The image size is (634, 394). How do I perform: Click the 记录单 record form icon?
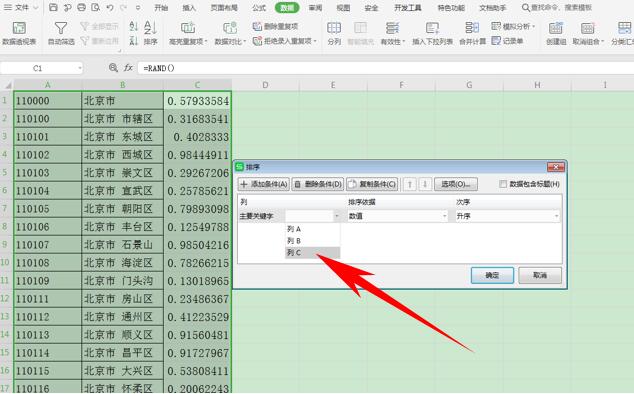pyautogui.click(x=496, y=41)
